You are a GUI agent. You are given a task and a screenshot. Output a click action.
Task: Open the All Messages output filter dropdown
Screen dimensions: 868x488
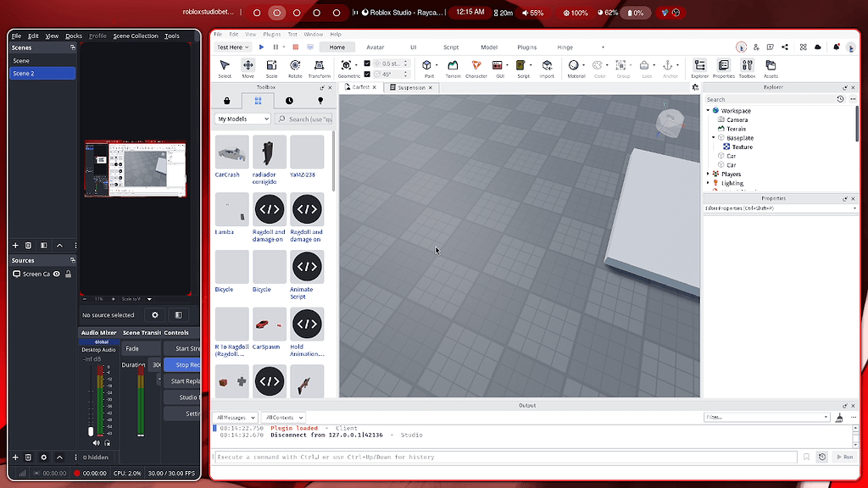pos(236,418)
